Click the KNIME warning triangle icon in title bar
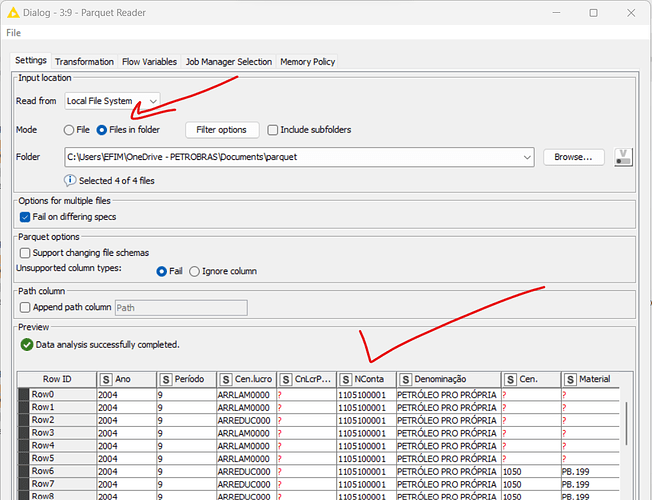Screen dimensions: 652x500 tap(13, 12)
